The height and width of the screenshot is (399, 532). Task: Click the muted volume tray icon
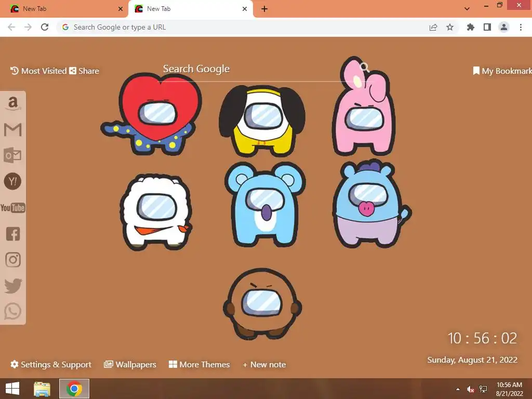470,389
